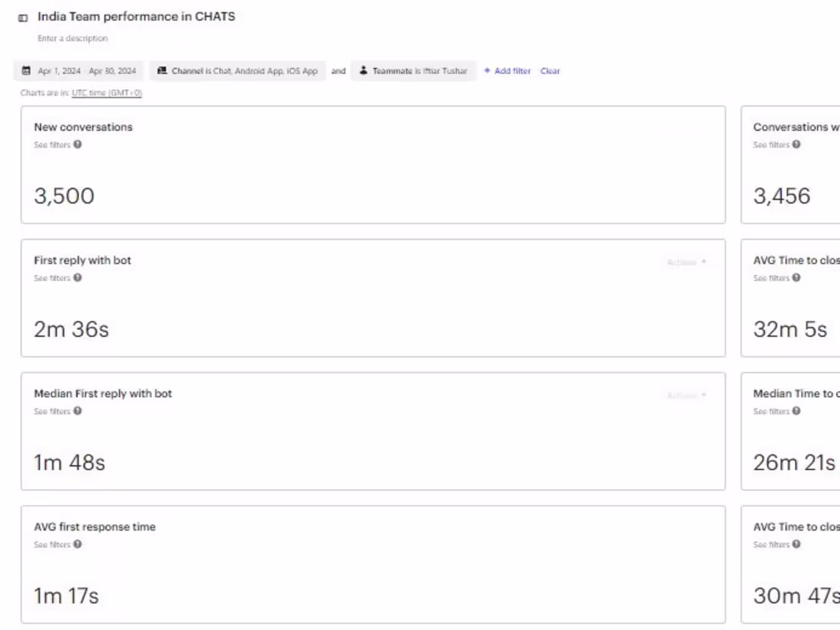This screenshot has height=630, width=840.
Task: Open Actions dropdown on Median First reply card
Action: point(687,396)
